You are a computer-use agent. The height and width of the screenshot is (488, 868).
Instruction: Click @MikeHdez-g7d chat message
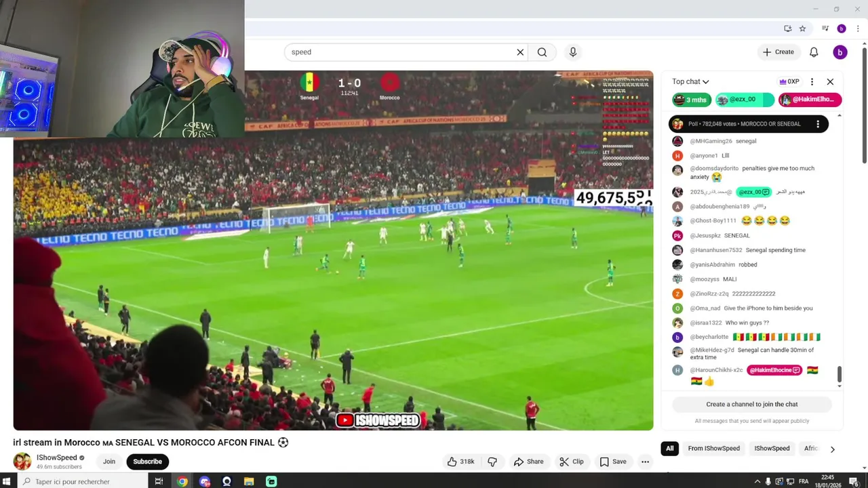(x=743, y=353)
